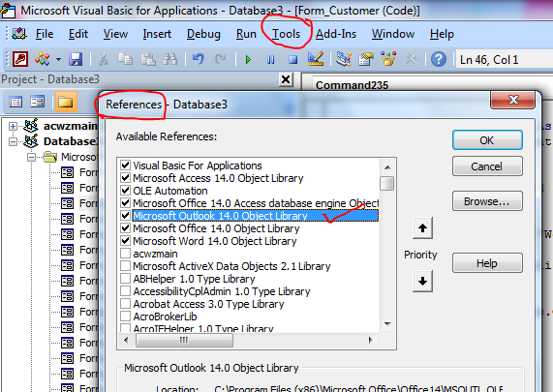Open Find with the binoculars icon
This screenshot has width=553, height=392.
pyautogui.click(x=170, y=59)
